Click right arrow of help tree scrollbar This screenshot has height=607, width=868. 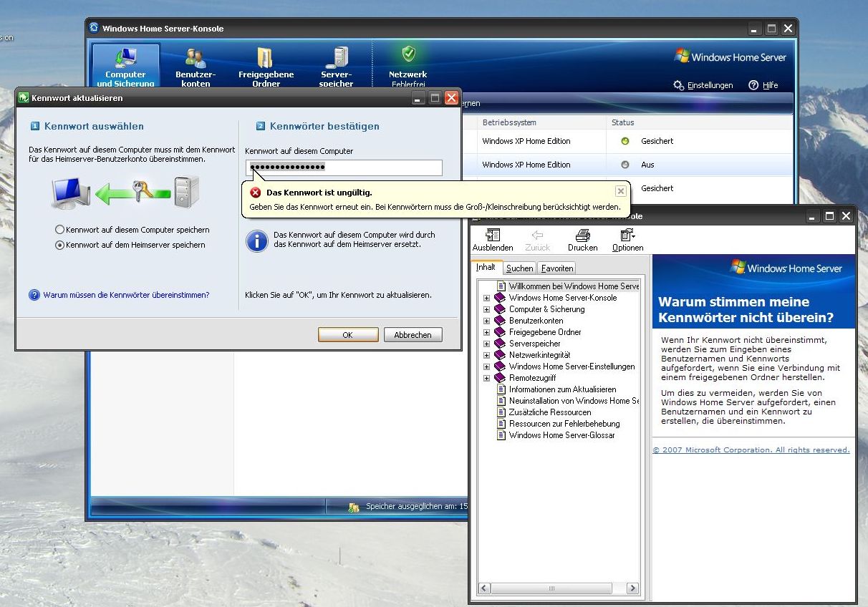[632, 588]
